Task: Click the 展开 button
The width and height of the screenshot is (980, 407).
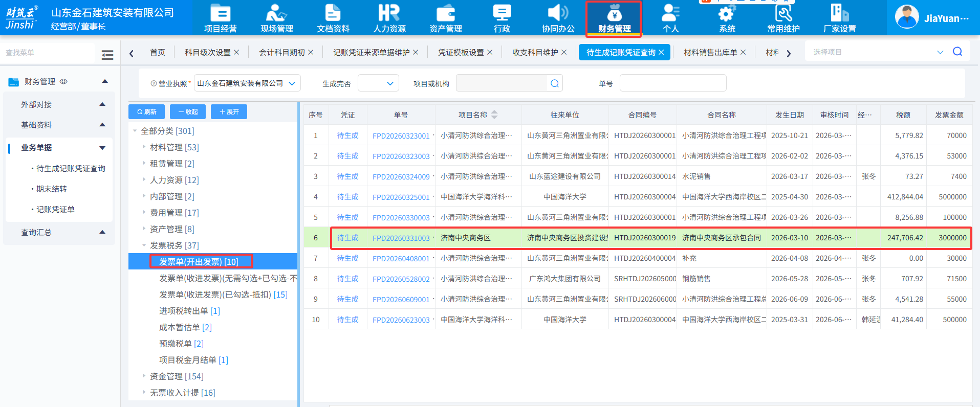Action: [229, 111]
